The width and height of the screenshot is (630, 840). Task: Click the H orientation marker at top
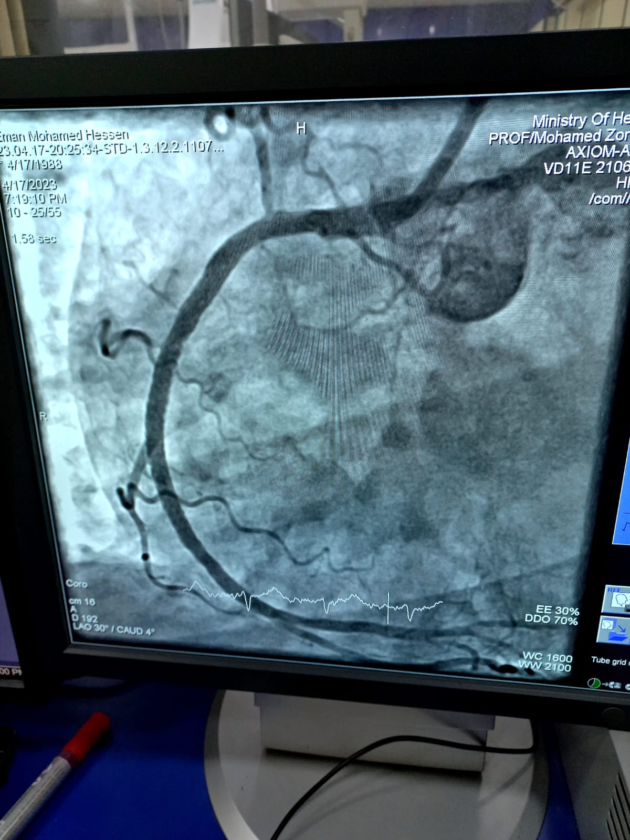click(x=301, y=128)
